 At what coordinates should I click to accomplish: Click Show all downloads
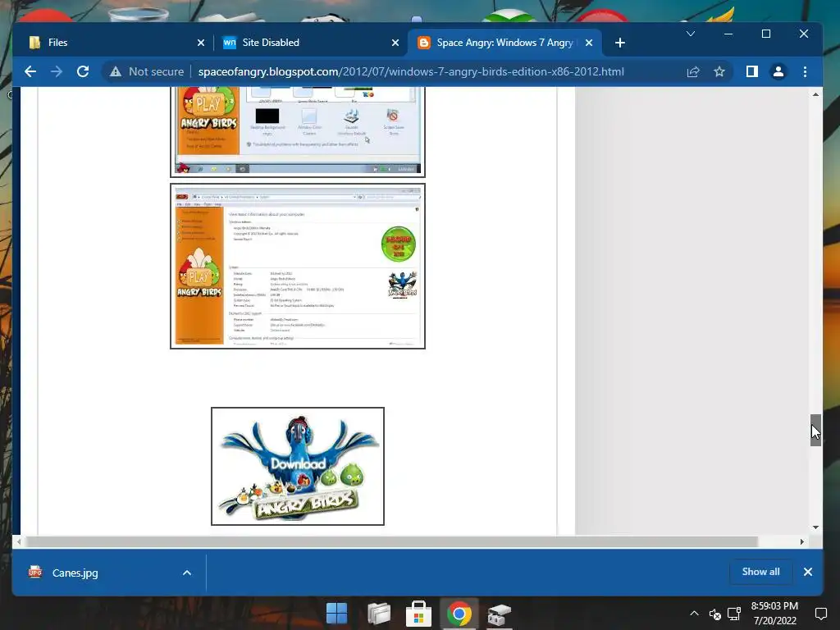[760, 572]
